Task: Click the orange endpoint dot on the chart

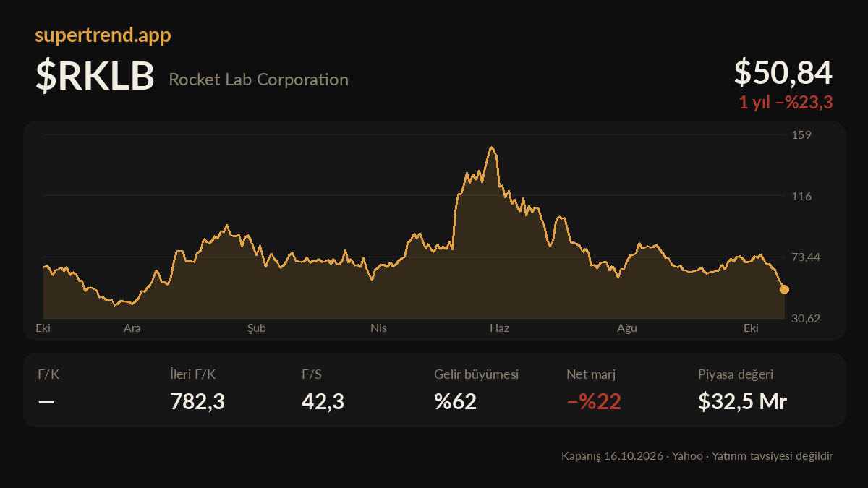Action: click(784, 289)
